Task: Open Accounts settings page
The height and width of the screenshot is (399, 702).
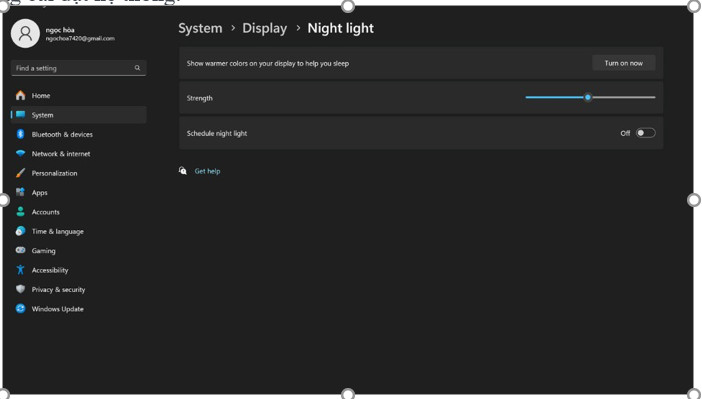Action: coord(78,212)
